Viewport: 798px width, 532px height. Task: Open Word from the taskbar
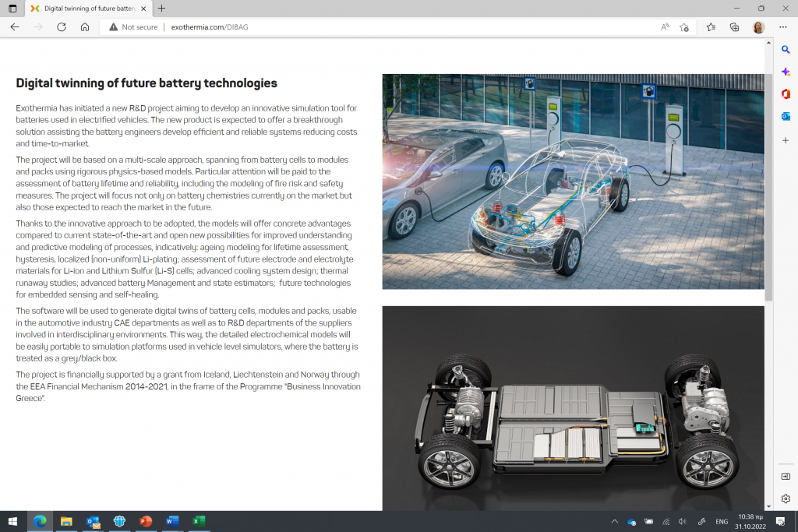point(172,521)
